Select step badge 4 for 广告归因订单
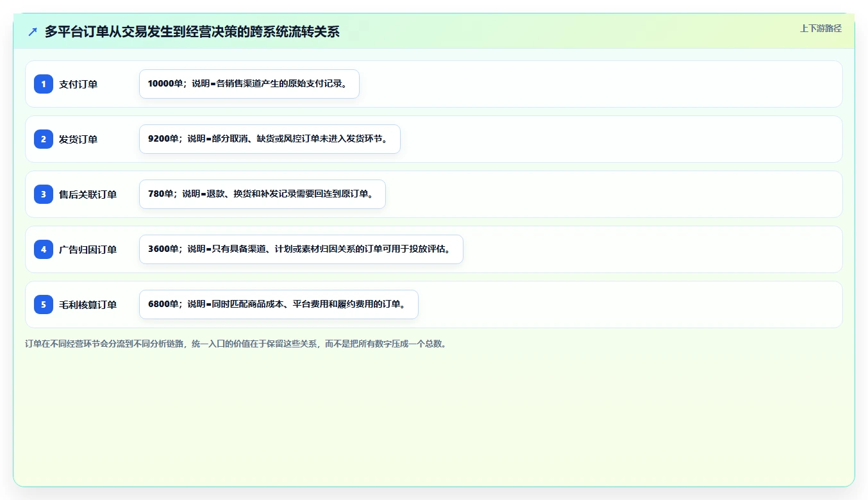The width and height of the screenshot is (868, 500). coord(44,249)
